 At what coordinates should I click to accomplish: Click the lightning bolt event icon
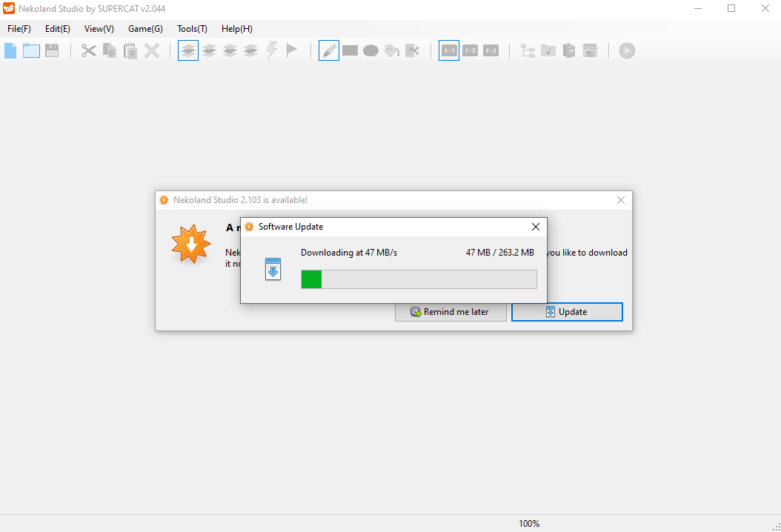point(271,50)
